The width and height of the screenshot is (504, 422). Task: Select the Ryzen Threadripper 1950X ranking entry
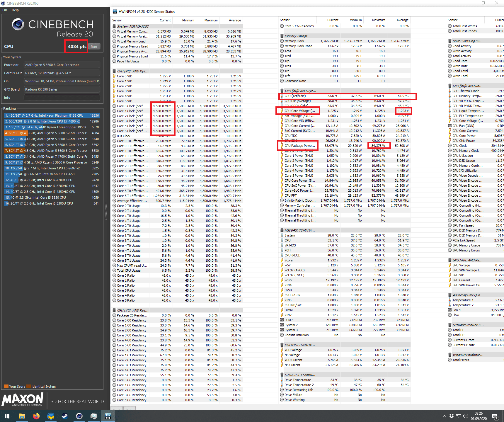click(52, 127)
